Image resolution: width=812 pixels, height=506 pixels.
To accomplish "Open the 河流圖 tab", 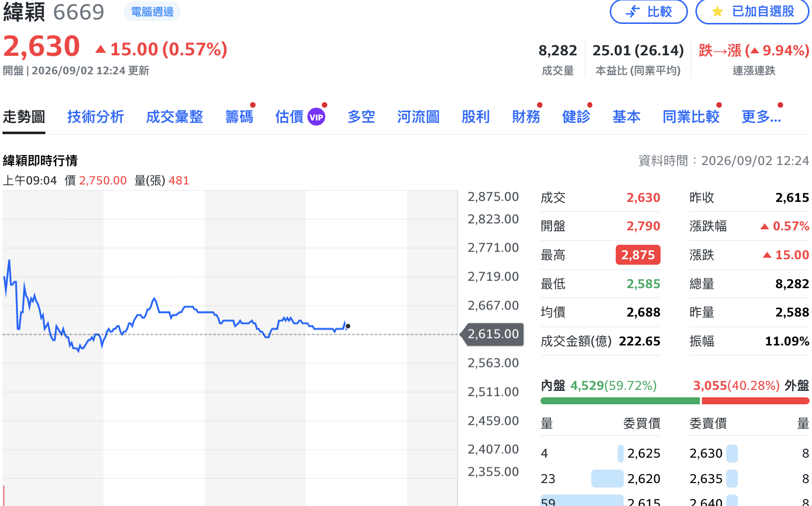I will click(418, 117).
